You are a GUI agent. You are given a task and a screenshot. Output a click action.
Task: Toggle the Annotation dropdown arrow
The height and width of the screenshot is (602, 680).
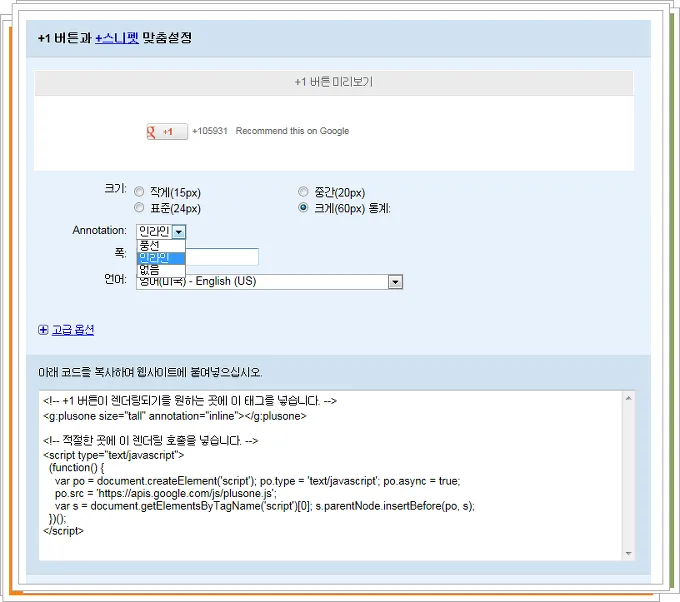click(x=179, y=232)
